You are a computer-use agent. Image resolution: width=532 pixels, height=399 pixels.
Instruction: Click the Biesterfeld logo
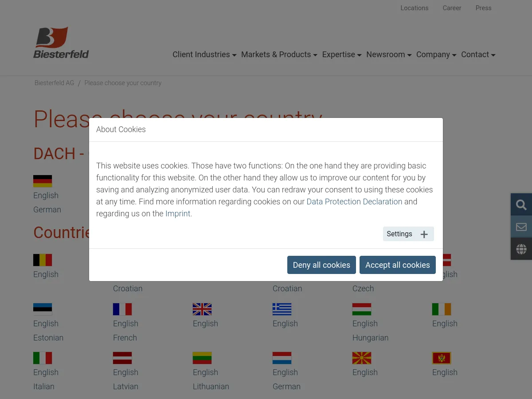pos(61,42)
